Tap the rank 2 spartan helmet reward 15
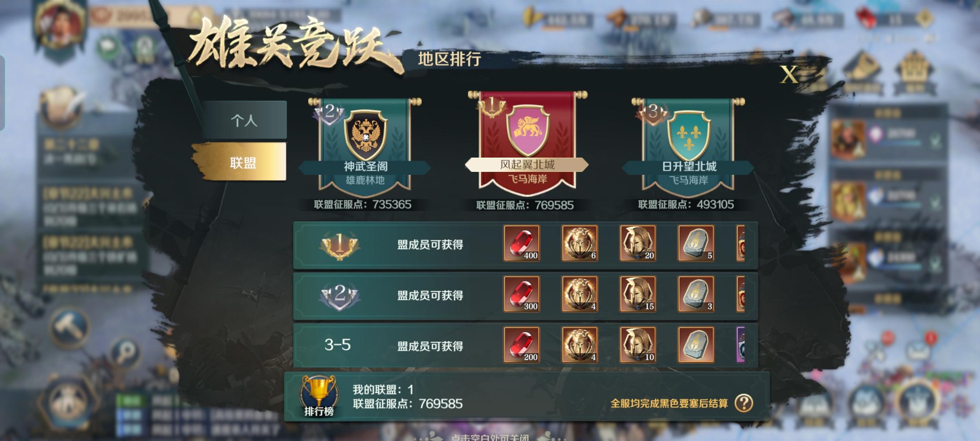This screenshot has width=980, height=441. coord(638,294)
